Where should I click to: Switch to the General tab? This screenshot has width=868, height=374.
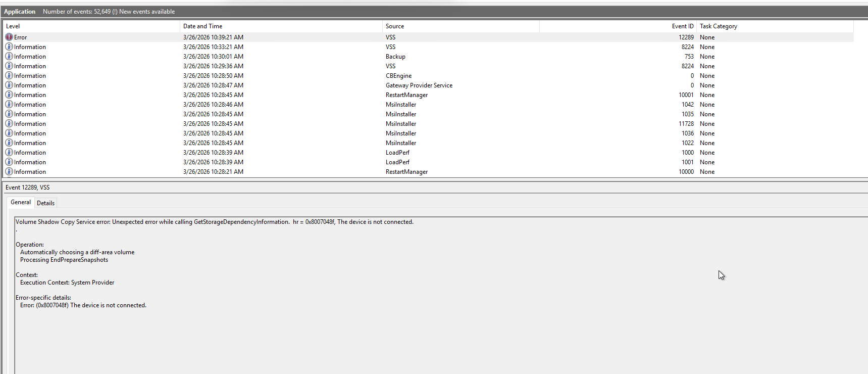(21, 202)
